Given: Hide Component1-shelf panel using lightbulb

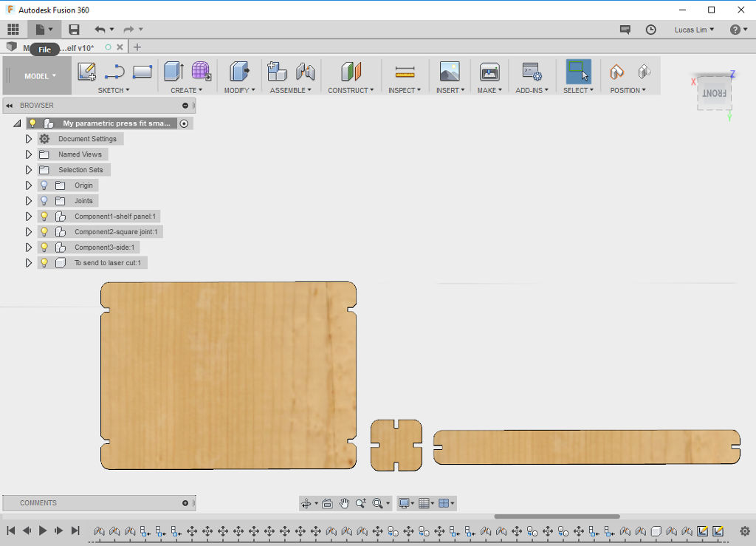Looking at the screenshot, I should coord(44,216).
